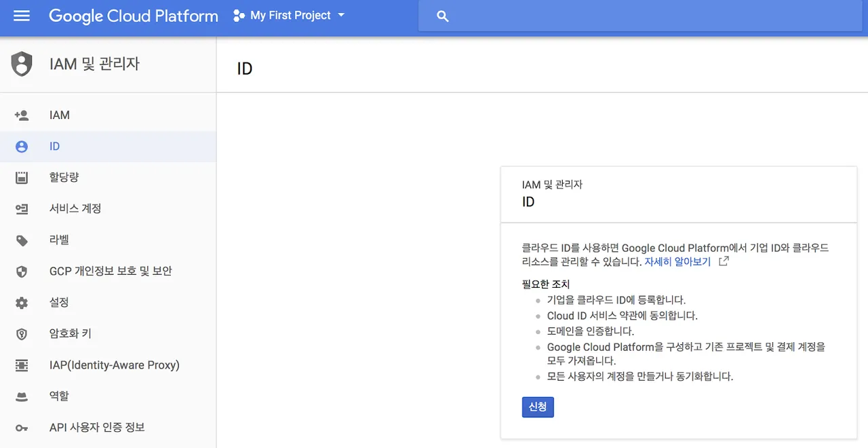Open the 라벨 sidebar item
This screenshot has height=448, width=868.
108,240
